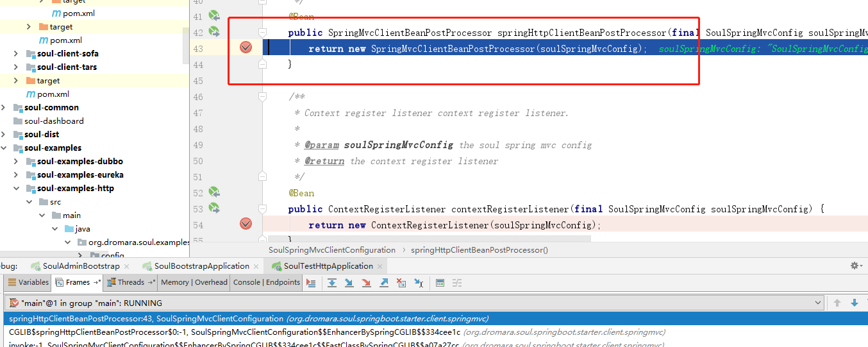The image size is (868, 347).
Task: Close the SoulTestHttpApplication tab
Action: click(x=380, y=266)
